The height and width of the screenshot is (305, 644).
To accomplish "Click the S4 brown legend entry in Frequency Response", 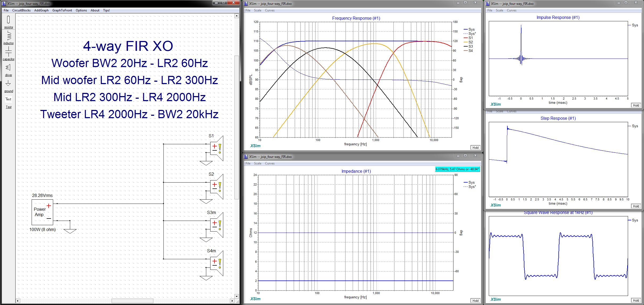I will (468, 51).
